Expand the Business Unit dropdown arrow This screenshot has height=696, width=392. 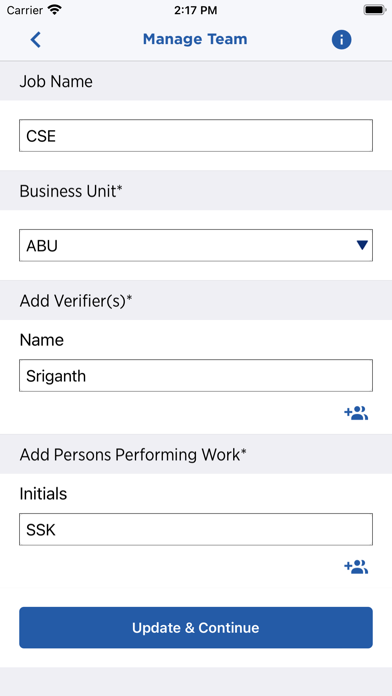click(x=362, y=245)
